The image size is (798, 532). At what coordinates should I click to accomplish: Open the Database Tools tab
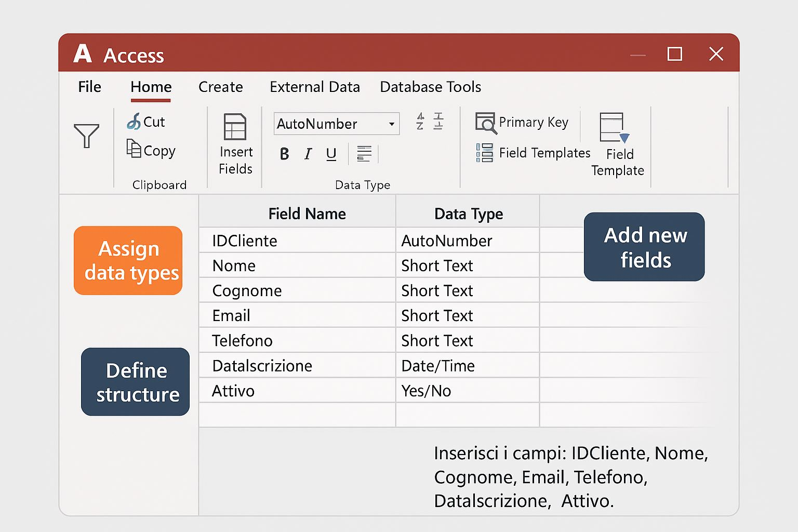[x=430, y=87]
